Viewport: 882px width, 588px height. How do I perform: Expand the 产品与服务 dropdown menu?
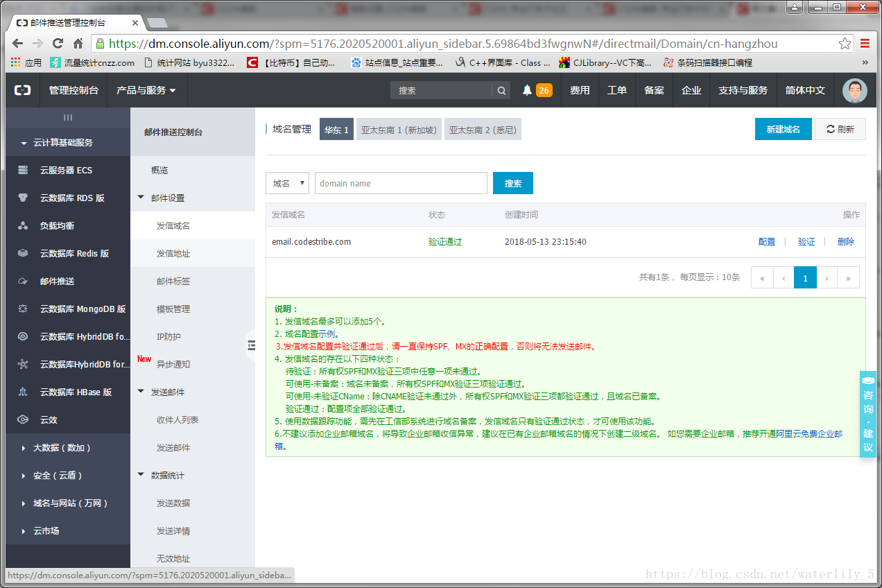point(146,91)
